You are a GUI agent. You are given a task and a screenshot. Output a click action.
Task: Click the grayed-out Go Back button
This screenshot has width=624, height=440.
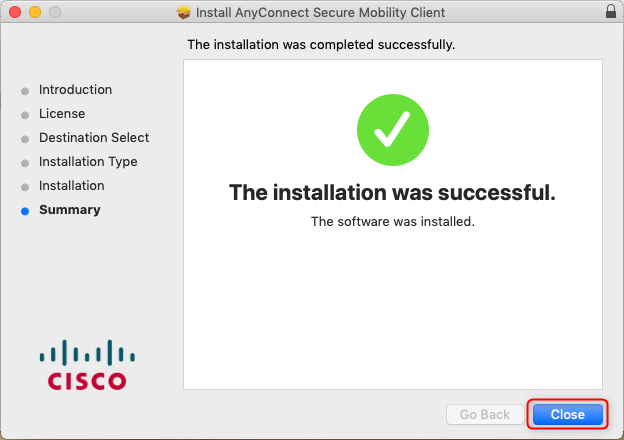coord(485,414)
